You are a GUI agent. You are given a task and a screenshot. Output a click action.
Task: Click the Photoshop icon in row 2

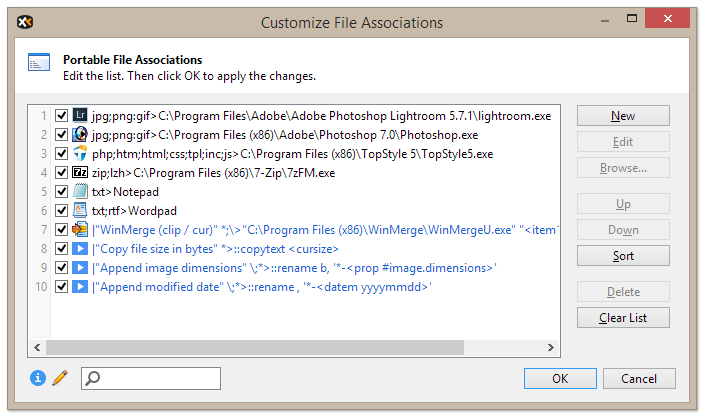coord(81,135)
